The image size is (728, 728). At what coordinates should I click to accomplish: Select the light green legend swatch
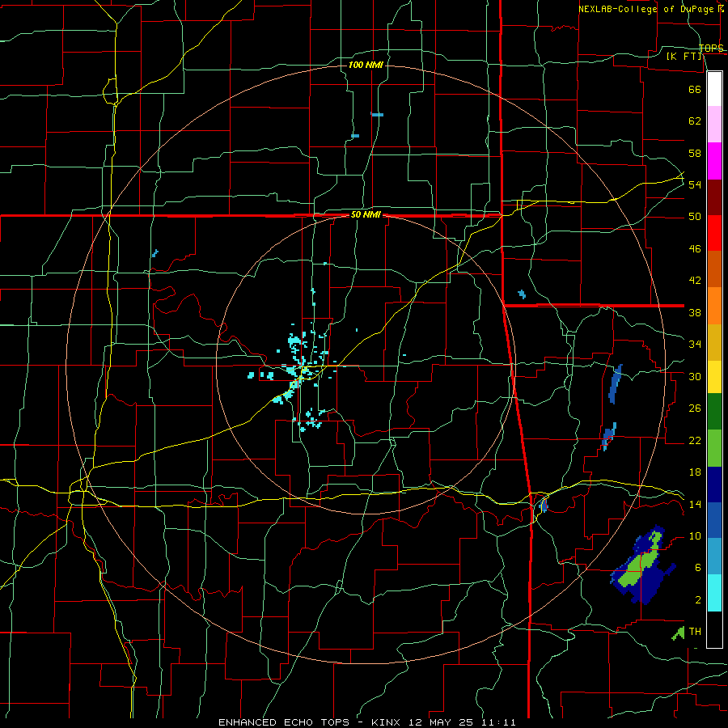tap(714, 448)
